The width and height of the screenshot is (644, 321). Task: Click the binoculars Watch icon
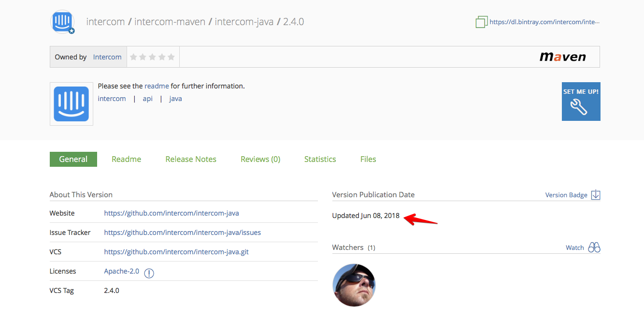coord(594,248)
